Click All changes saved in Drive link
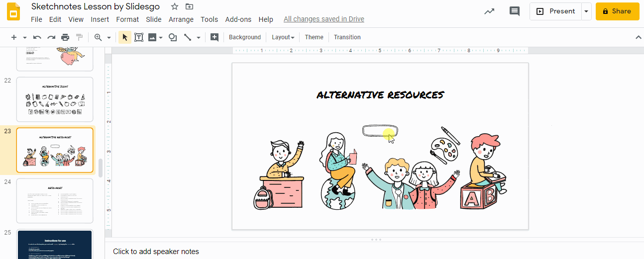Viewport: 644px width, 259px height. (324, 19)
